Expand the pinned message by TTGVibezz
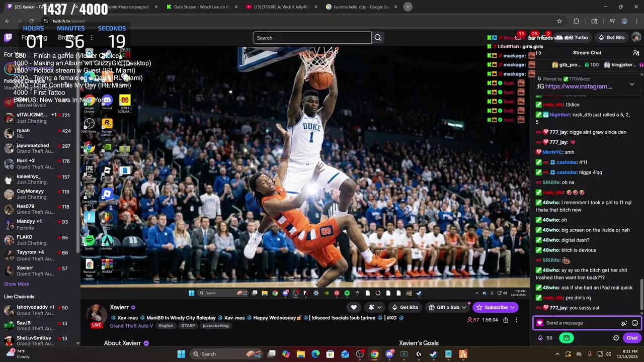This screenshot has height=362, width=644. [x=632, y=84]
